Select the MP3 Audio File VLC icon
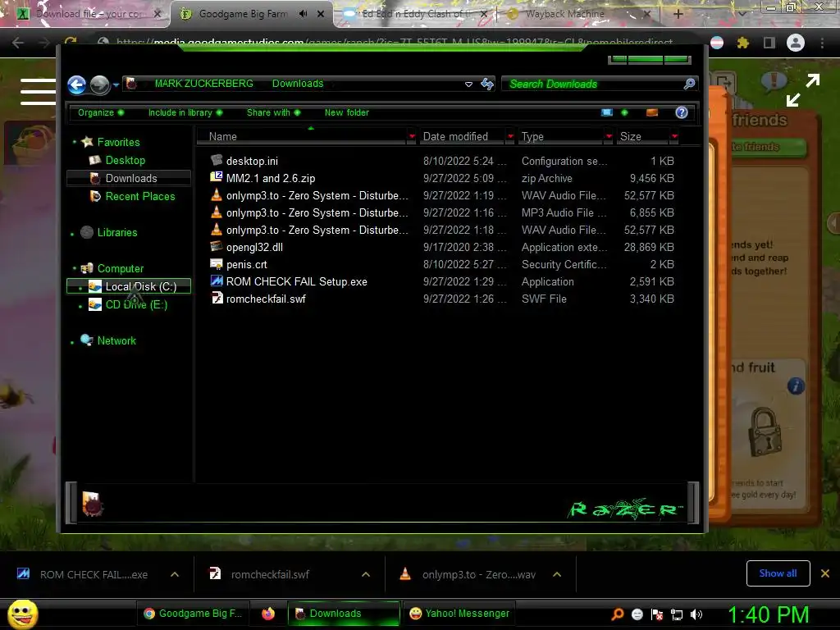The height and width of the screenshot is (630, 840). 217,212
